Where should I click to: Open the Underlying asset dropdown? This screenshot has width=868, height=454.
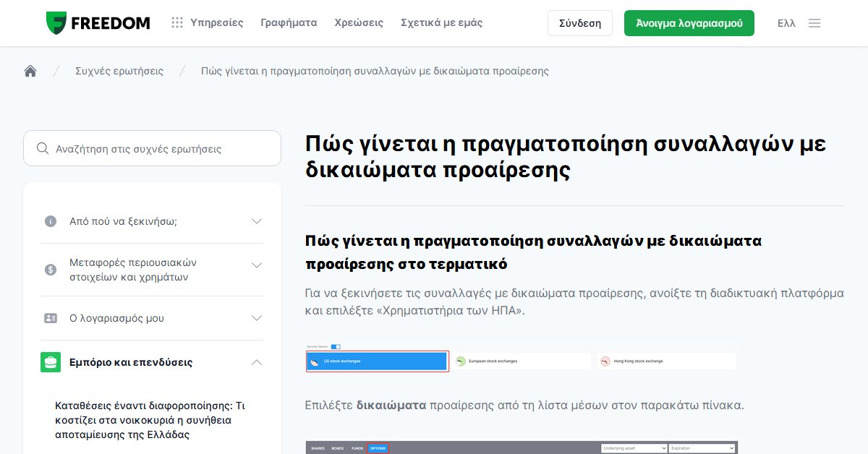[634, 448]
